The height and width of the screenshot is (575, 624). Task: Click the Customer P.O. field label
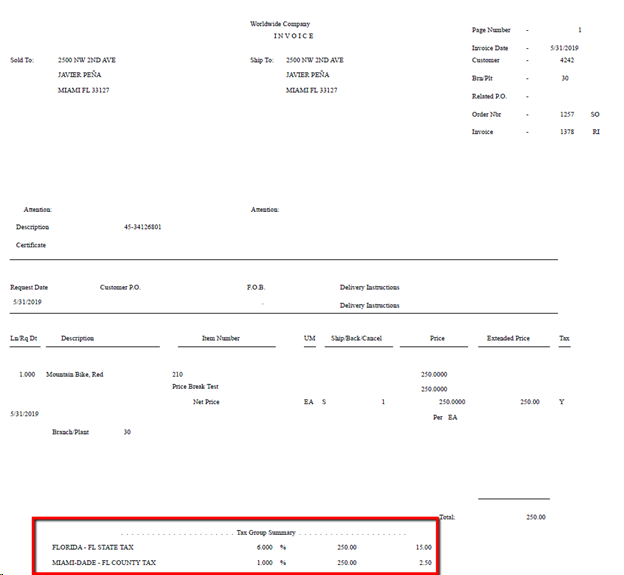120,287
